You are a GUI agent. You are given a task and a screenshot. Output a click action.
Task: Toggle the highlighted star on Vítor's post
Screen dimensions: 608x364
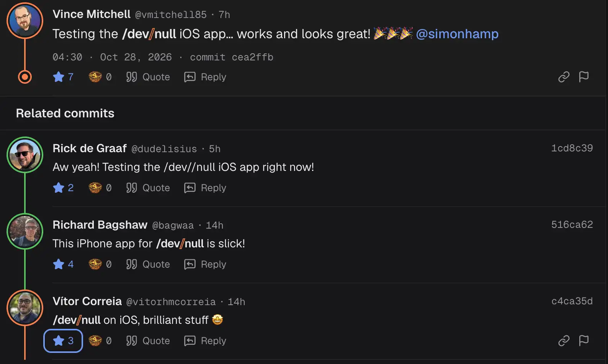pos(63,341)
